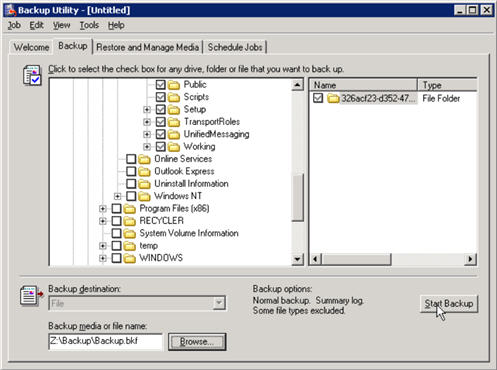Check the Online Services checkbox
The width and height of the screenshot is (497, 370).
tap(131, 159)
